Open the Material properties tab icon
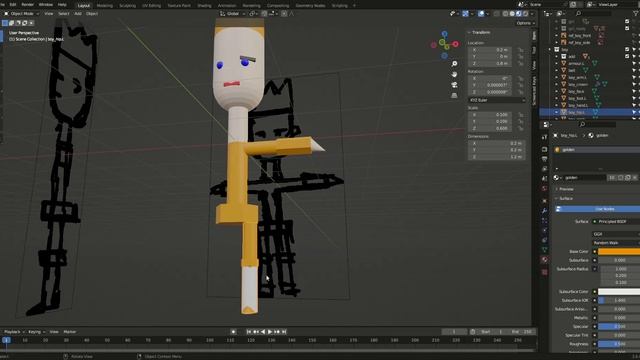This screenshot has width=640, height=360. [x=544, y=260]
